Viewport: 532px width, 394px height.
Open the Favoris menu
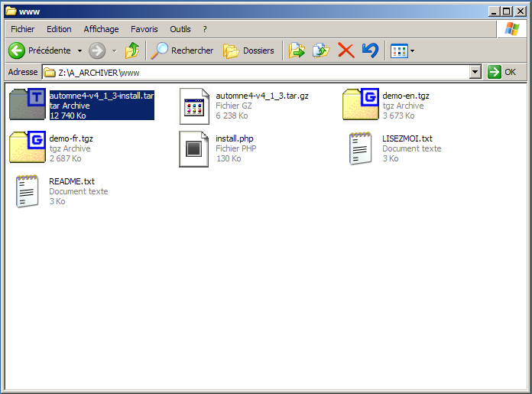[144, 29]
